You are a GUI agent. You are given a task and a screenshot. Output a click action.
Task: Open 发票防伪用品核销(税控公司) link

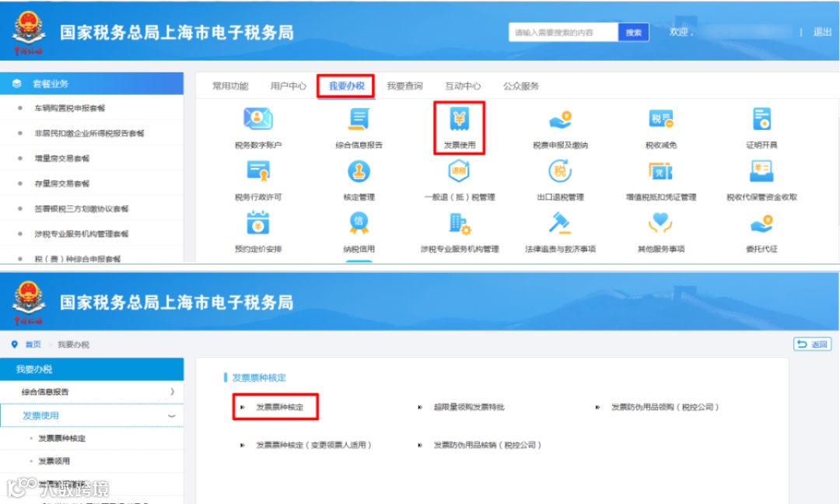pyautogui.click(x=487, y=445)
